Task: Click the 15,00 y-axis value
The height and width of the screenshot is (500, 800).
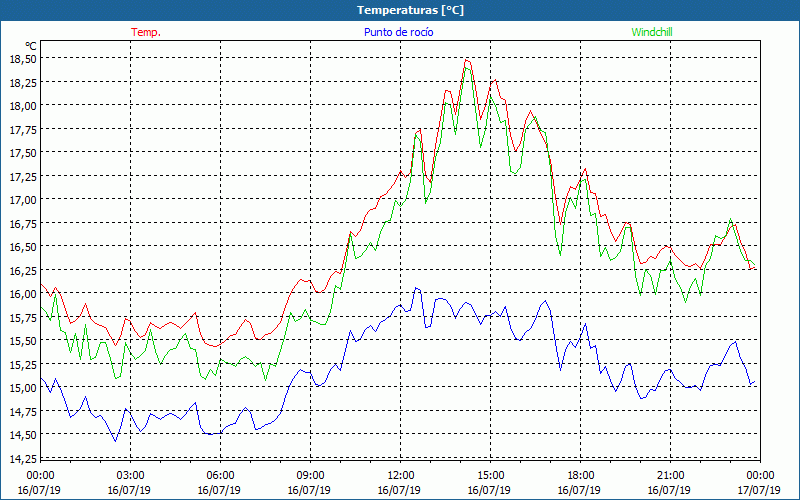Action: click(x=23, y=387)
